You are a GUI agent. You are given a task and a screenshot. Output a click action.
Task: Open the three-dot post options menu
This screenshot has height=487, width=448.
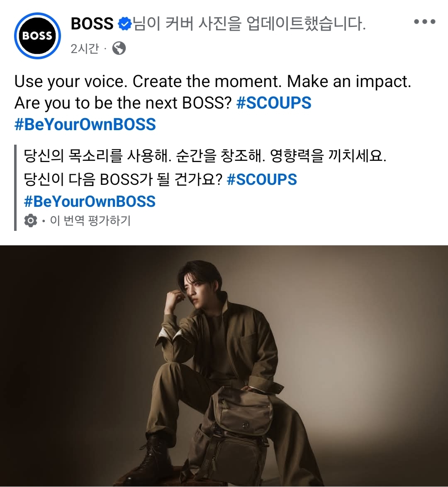424,22
